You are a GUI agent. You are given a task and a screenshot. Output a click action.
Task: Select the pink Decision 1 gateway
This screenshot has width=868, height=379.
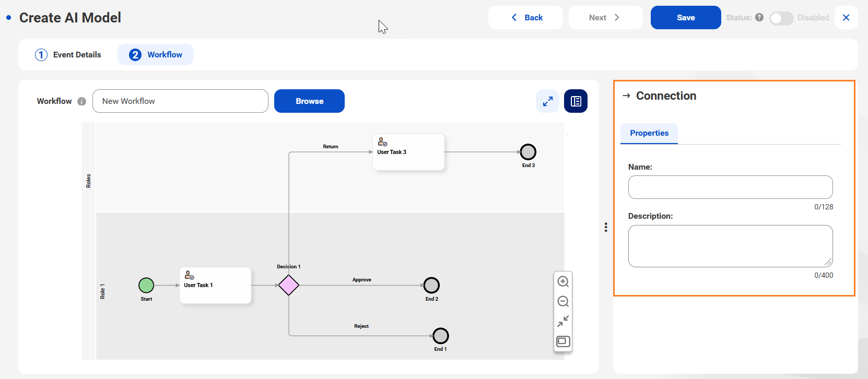point(289,286)
